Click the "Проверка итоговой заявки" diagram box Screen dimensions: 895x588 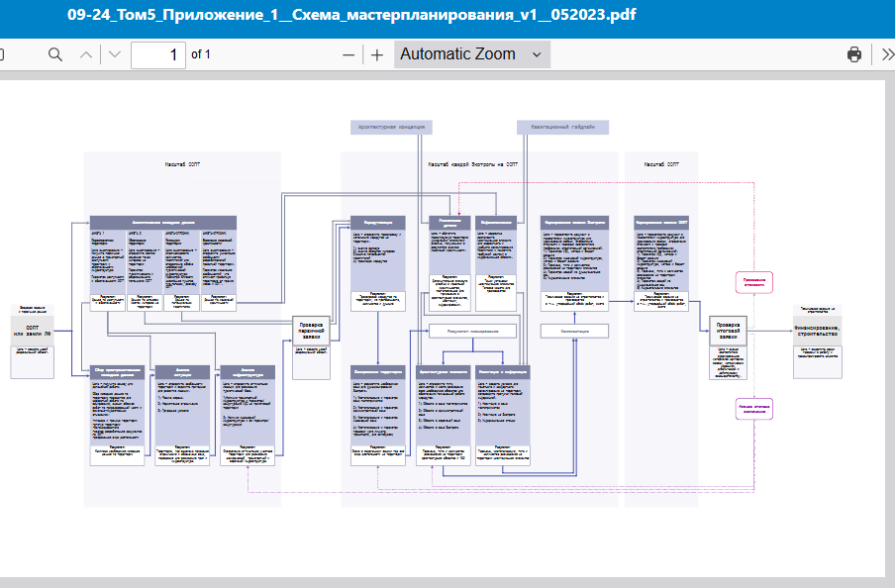coord(728,331)
